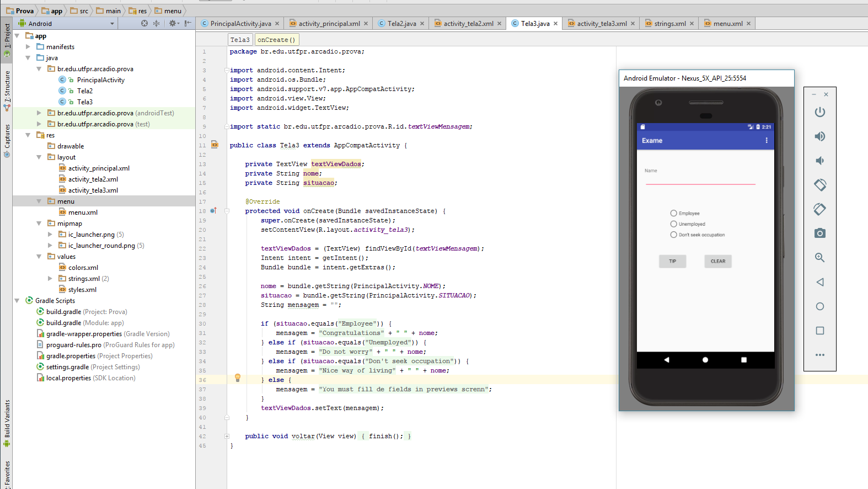Rotate emulator left with upper rotate icon

tap(820, 185)
